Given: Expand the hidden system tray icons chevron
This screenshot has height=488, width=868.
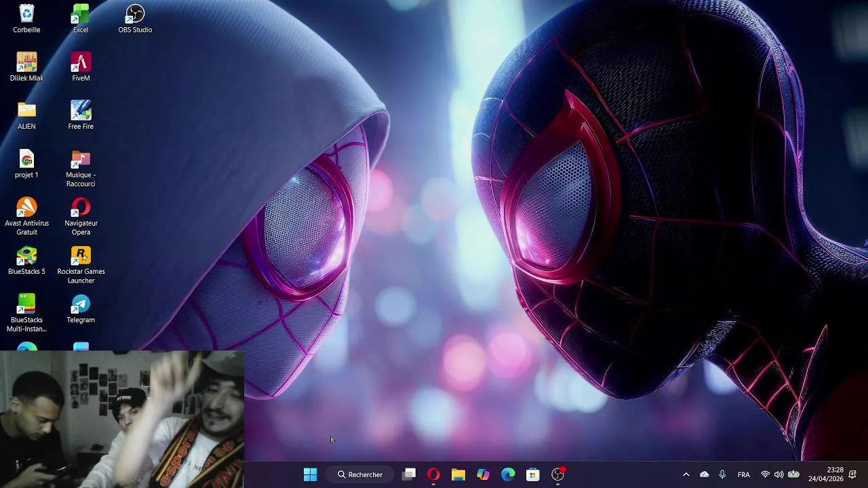Looking at the screenshot, I should pyautogui.click(x=686, y=474).
